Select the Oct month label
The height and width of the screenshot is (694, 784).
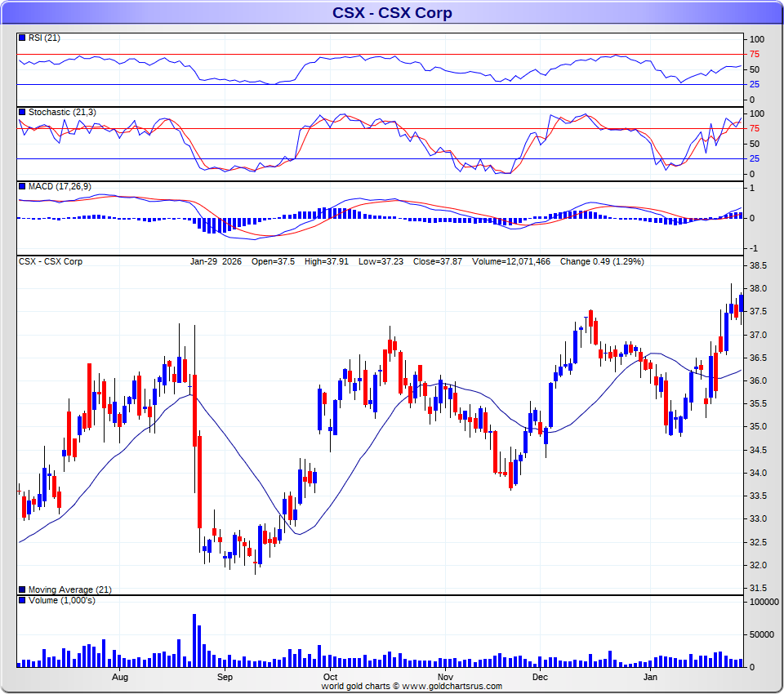pos(330,678)
